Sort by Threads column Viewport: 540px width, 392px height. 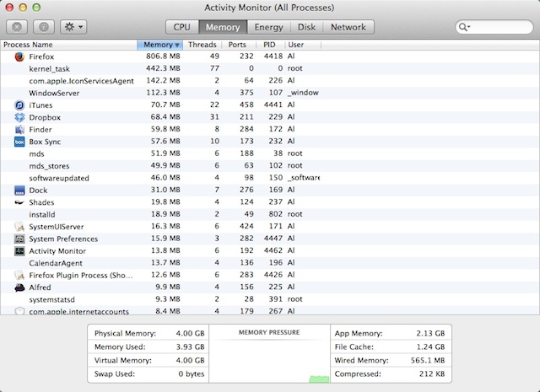pos(202,45)
